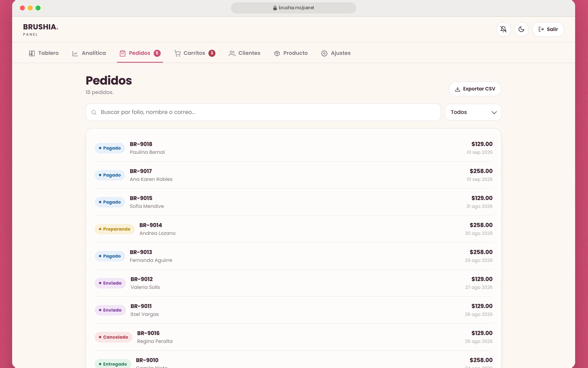
Task: Click the Ajustes gear icon
Action: pyautogui.click(x=324, y=53)
